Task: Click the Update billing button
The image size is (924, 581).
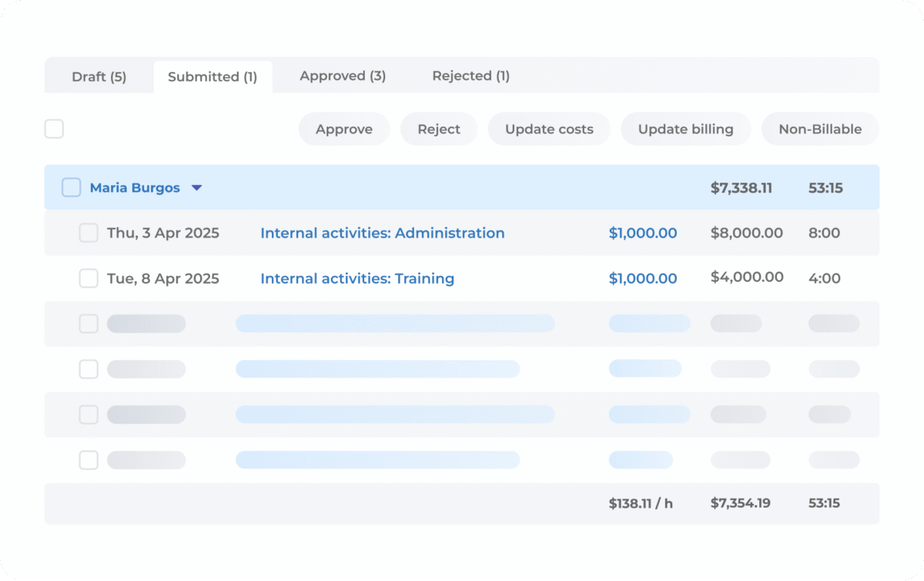Action: [x=685, y=129]
